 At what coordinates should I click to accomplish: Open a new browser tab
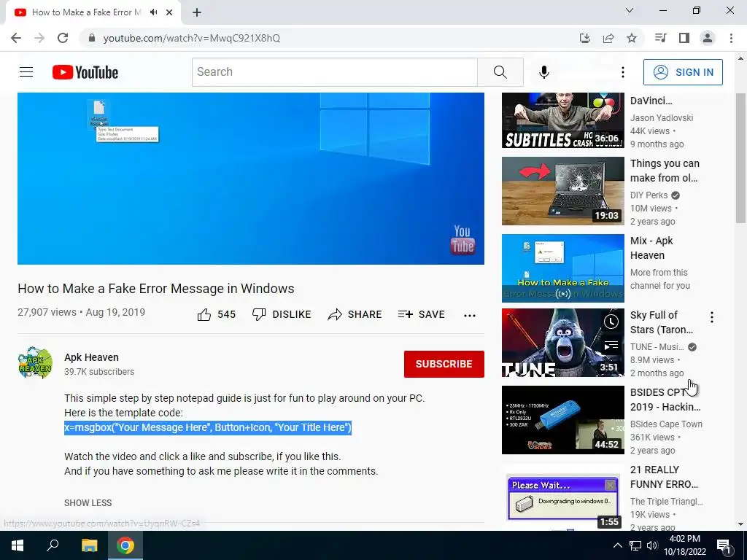coord(197,12)
